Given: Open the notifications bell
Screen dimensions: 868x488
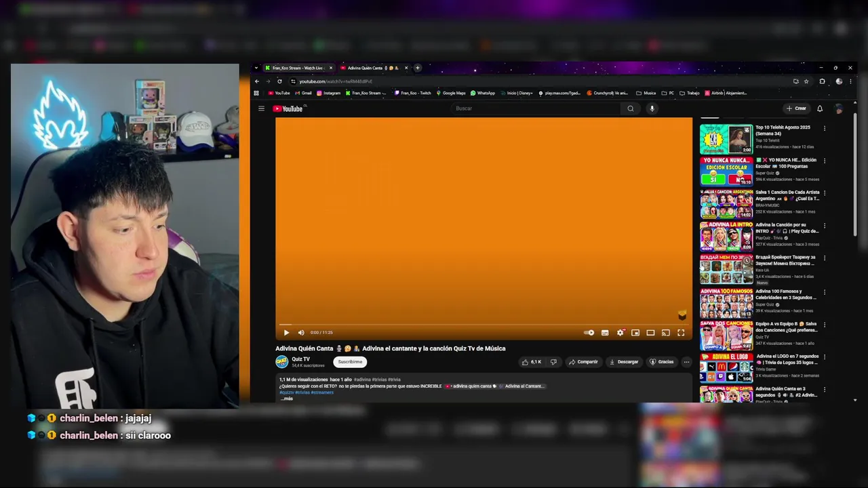Looking at the screenshot, I should (820, 108).
